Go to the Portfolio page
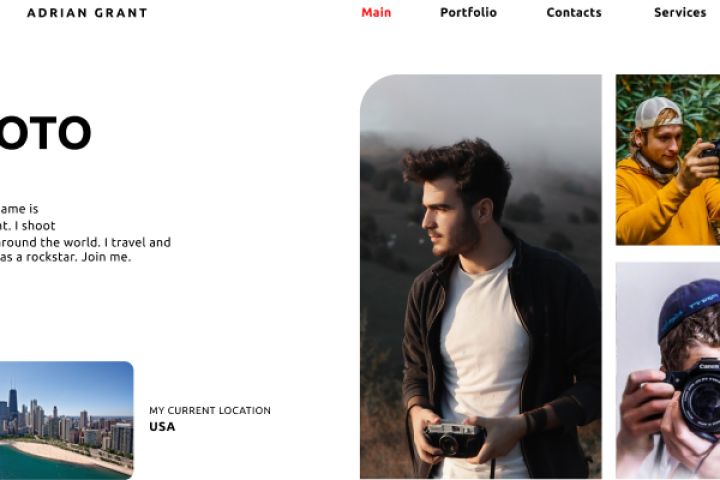The width and height of the screenshot is (720, 480). pos(468,12)
